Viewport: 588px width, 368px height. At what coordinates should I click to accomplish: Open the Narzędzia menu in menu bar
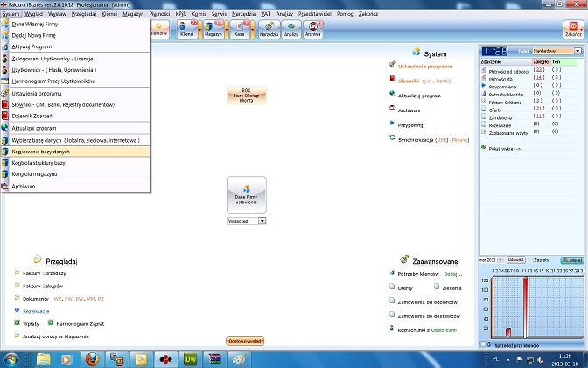[243, 14]
